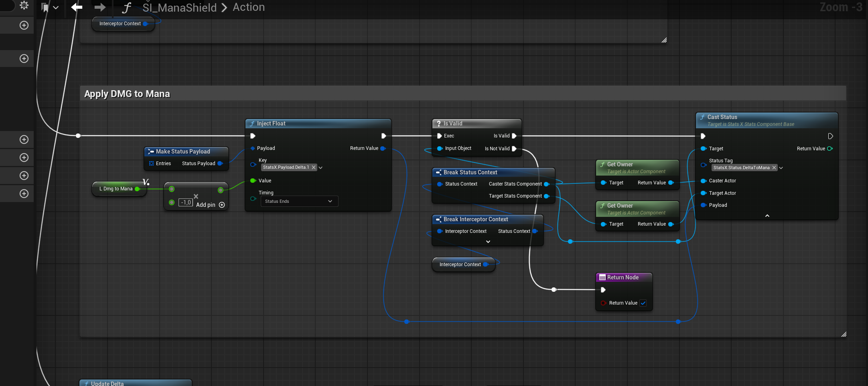868x386 pixels.
Task: Expand the Break Interceptor Context node
Action: 488,242
